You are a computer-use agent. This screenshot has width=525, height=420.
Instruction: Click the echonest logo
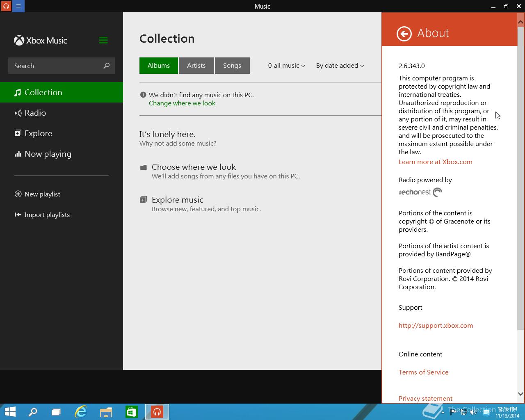click(x=420, y=192)
